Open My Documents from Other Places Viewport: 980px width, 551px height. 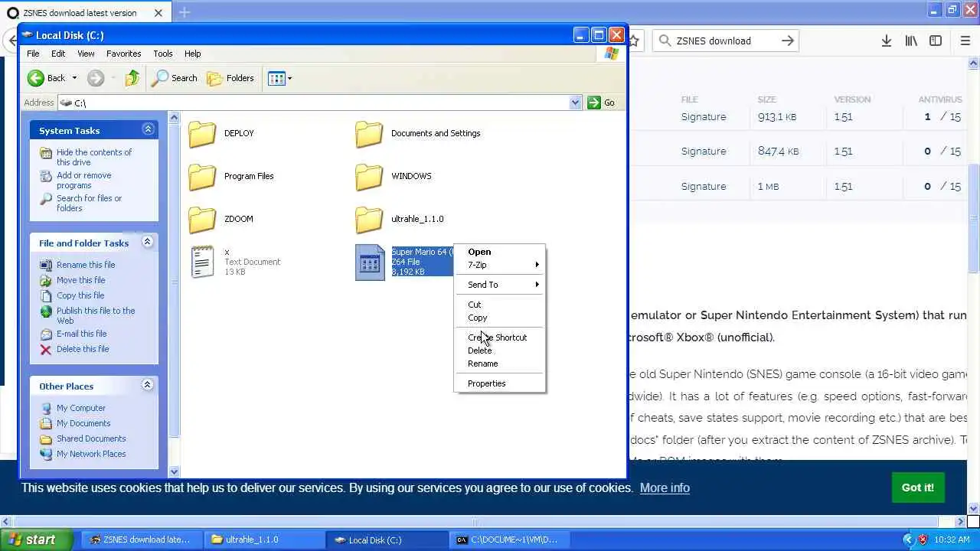pyautogui.click(x=83, y=423)
